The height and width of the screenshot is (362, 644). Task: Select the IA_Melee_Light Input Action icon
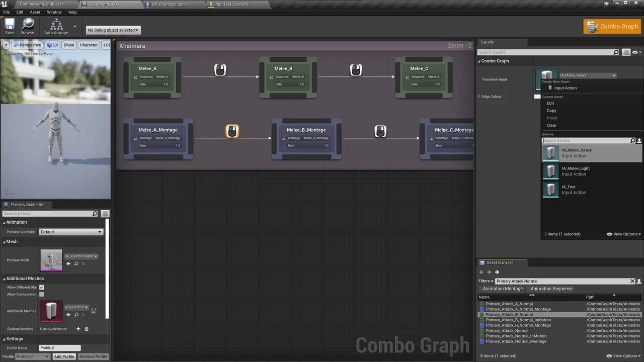coord(550,171)
